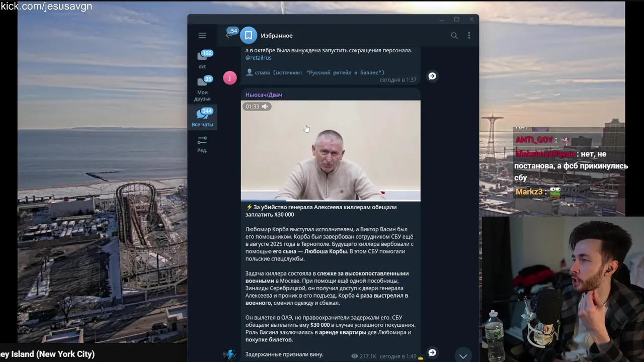Click the слава source signature line
644x362 pixels.
pyautogui.click(x=315, y=72)
